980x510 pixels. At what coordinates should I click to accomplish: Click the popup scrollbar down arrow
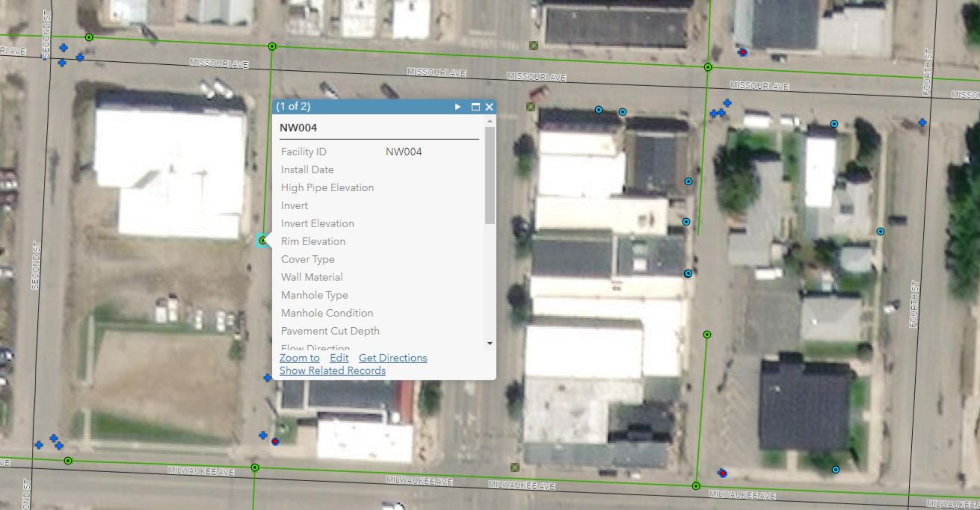coord(490,343)
